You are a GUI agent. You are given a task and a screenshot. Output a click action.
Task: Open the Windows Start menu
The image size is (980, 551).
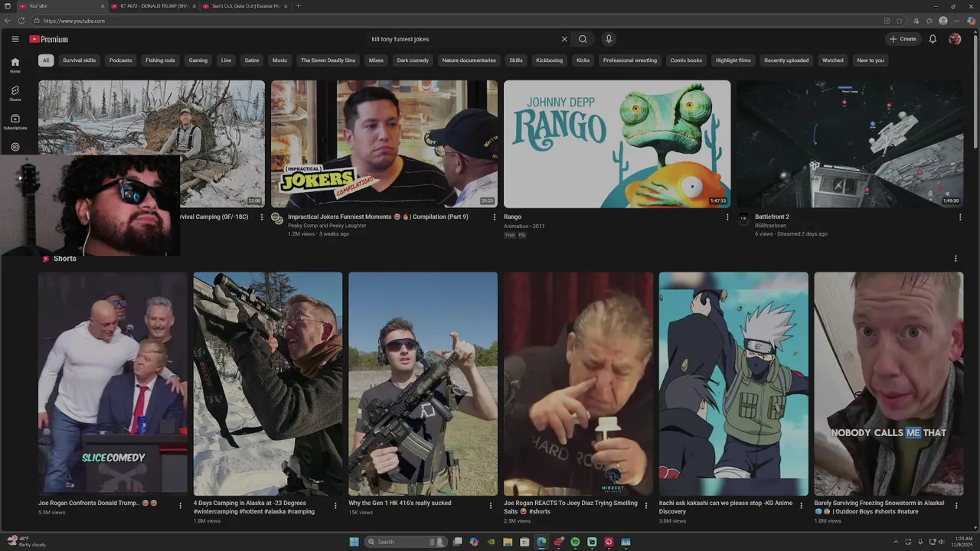click(x=354, y=542)
